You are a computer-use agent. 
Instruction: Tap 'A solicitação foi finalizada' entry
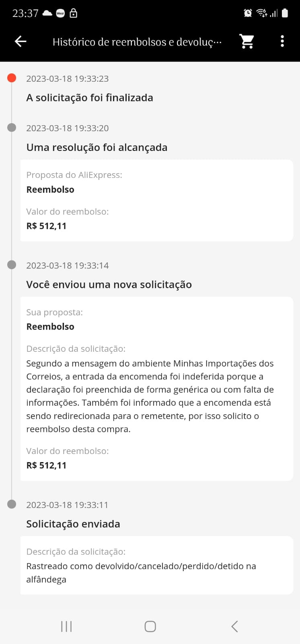point(90,98)
